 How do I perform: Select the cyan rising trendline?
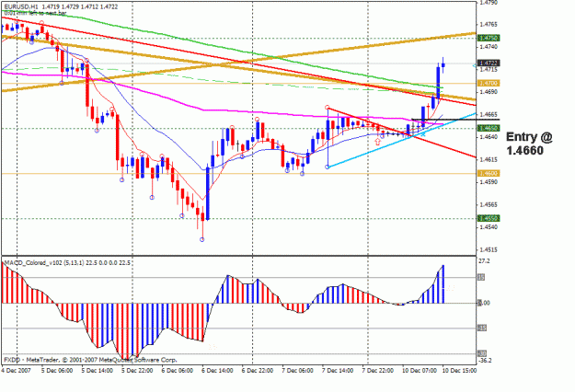pyautogui.click(x=402, y=140)
